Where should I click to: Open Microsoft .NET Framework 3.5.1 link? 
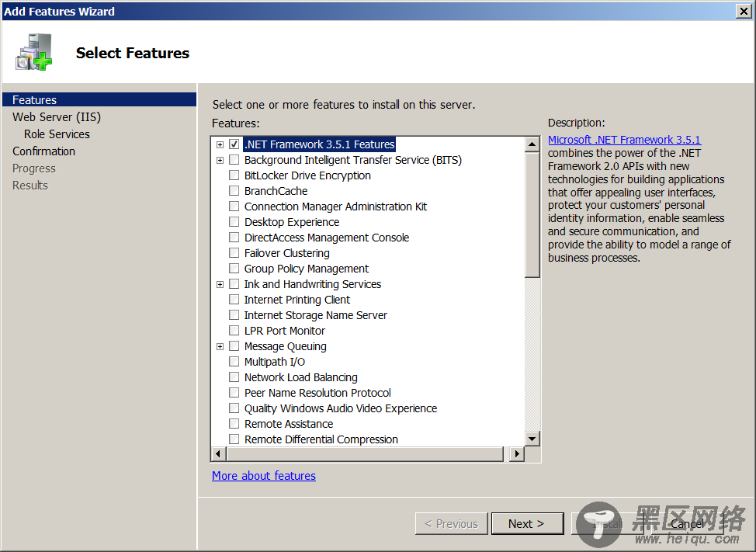pos(624,140)
